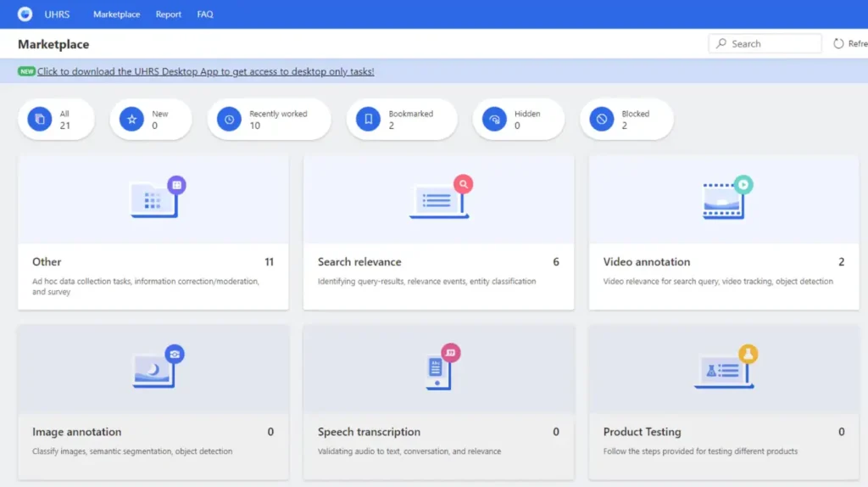Viewport: 868px width, 487px height.
Task: Click the Marketplace page heading
Action: [x=53, y=44]
